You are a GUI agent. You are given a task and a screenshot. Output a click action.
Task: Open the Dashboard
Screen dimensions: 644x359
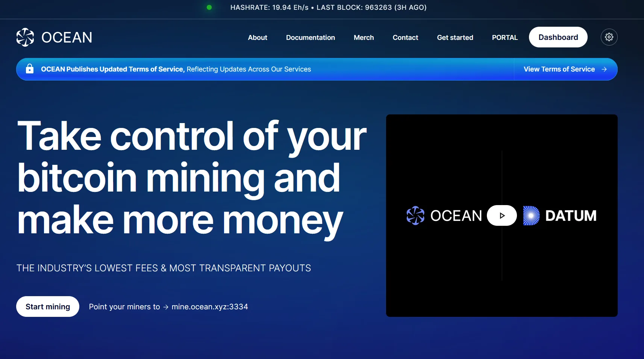coord(558,37)
